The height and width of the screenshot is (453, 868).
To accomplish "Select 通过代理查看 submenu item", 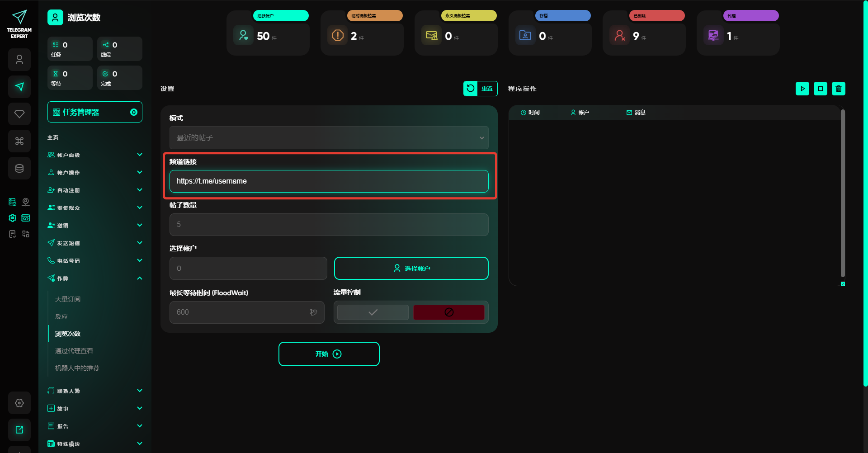I will coord(74,351).
